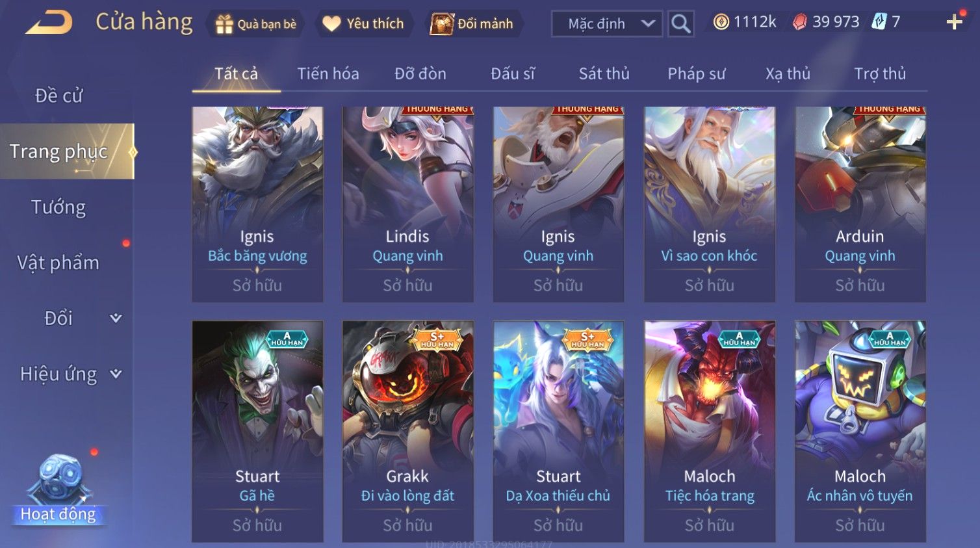Open Stuart Gã hề skin card

[257, 431]
